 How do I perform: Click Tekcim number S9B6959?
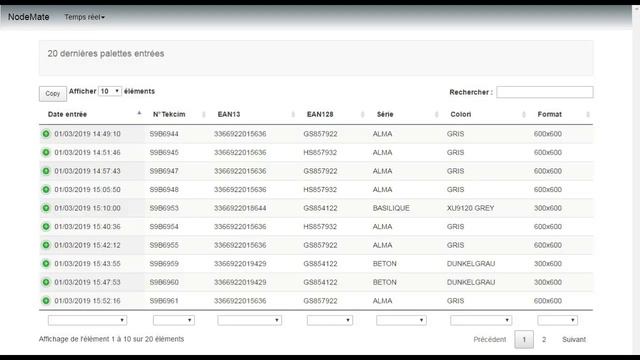164,264
